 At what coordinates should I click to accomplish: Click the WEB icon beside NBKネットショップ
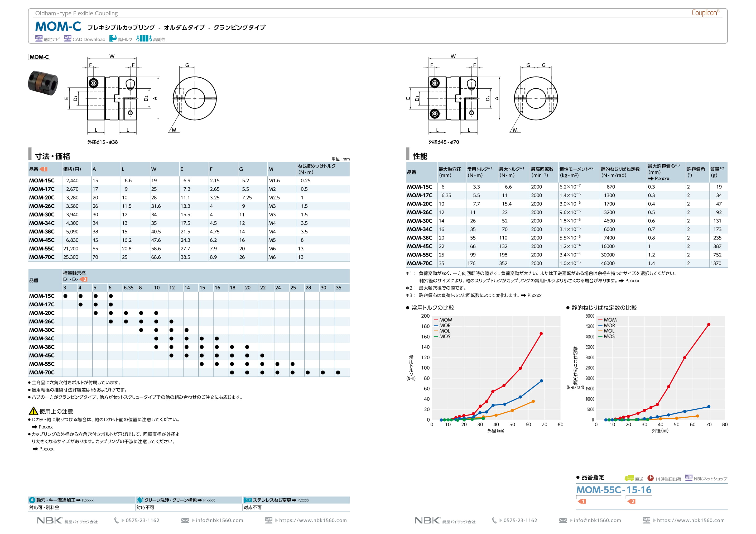click(688, 478)
